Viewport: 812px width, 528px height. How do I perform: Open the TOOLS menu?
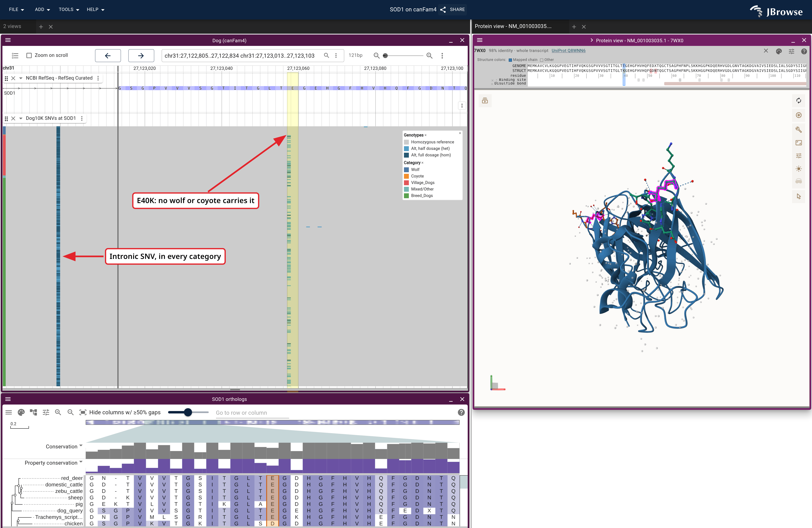point(69,10)
